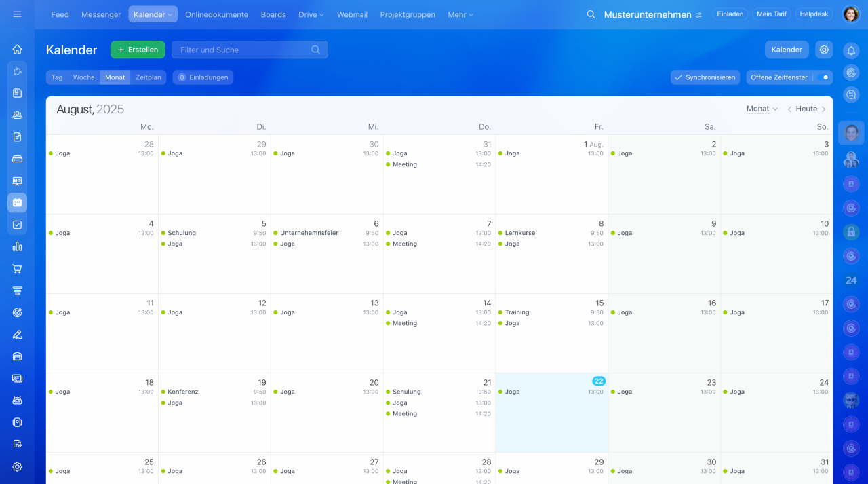Toggle the Offene Zeitfenster switch

(x=822, y=77)
